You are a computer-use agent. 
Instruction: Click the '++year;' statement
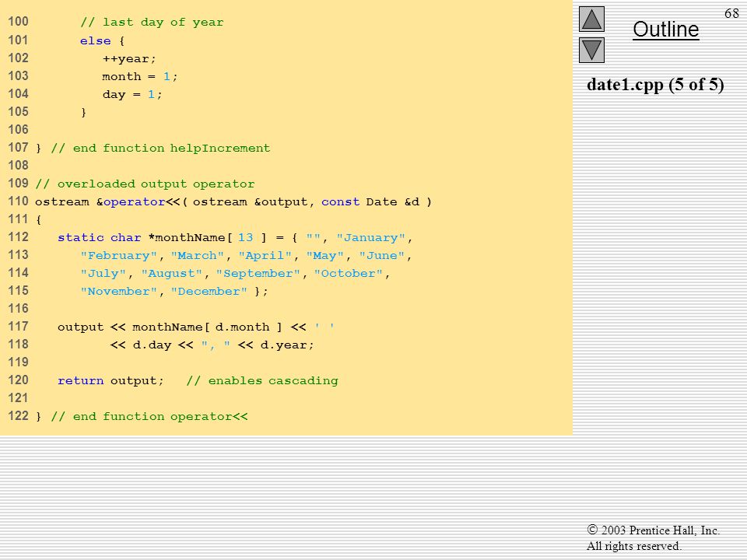click(129, 58)
